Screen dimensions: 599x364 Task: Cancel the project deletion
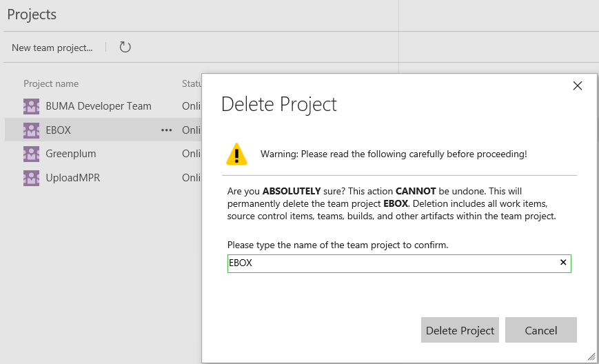tap(540, 330)
